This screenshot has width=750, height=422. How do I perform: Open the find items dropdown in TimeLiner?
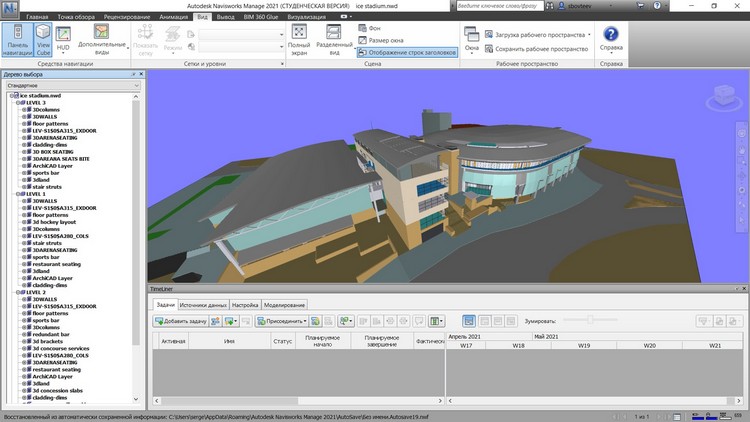click(345, 321)
